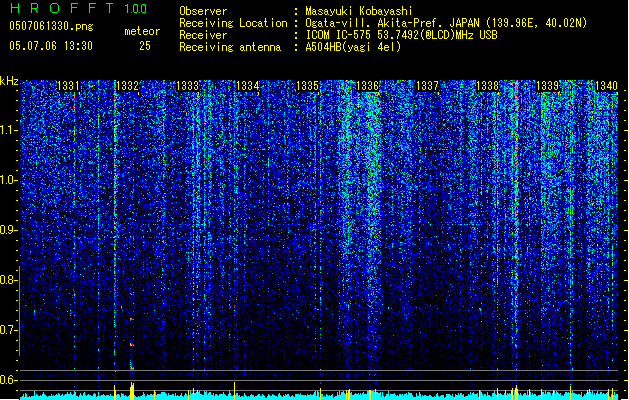Click the HROFFT 1.0.0 title text
The width and height of the screenshot is (629, 400).
pos(79,8)
